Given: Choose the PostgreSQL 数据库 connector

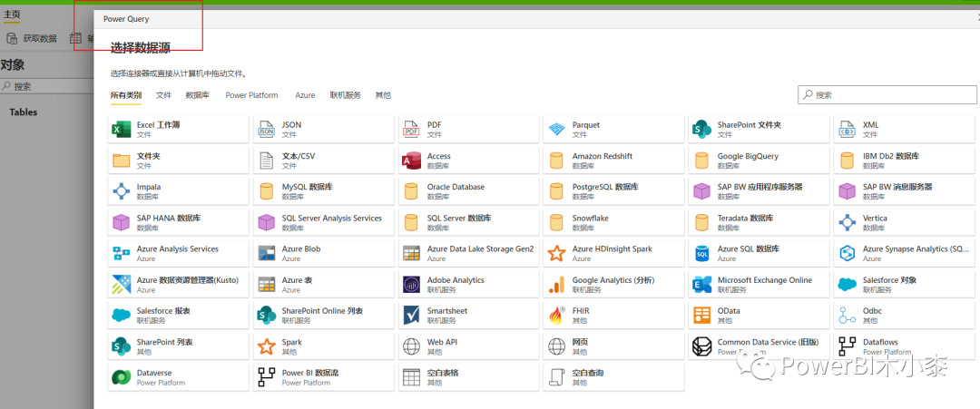Looking at the screenshot, I should coord(613,191).
